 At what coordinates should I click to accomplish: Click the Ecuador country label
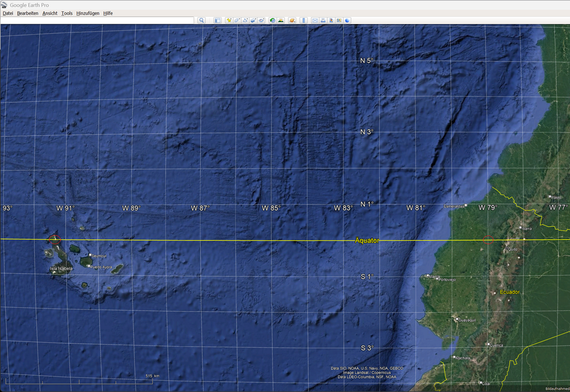pyautogui.click(x=511, y=292)
